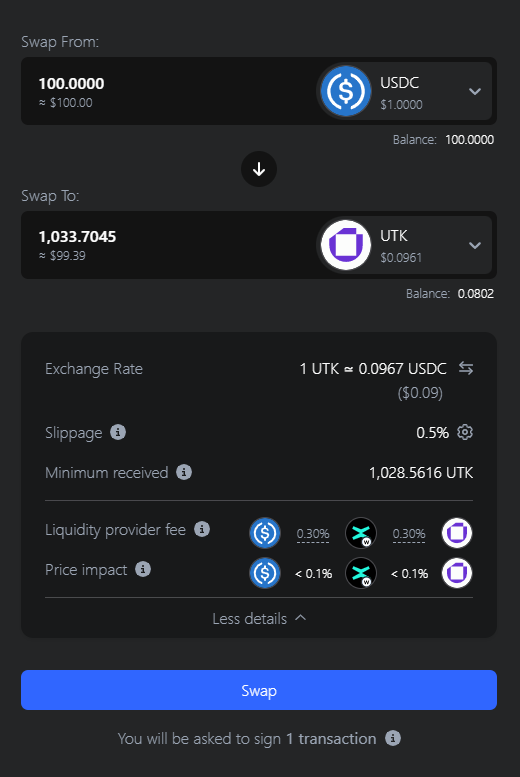Image resolution: width=520 pixels, height=777 pixels.
Task: Click the first 0.30% fee link
Action: tap(313, 534)
